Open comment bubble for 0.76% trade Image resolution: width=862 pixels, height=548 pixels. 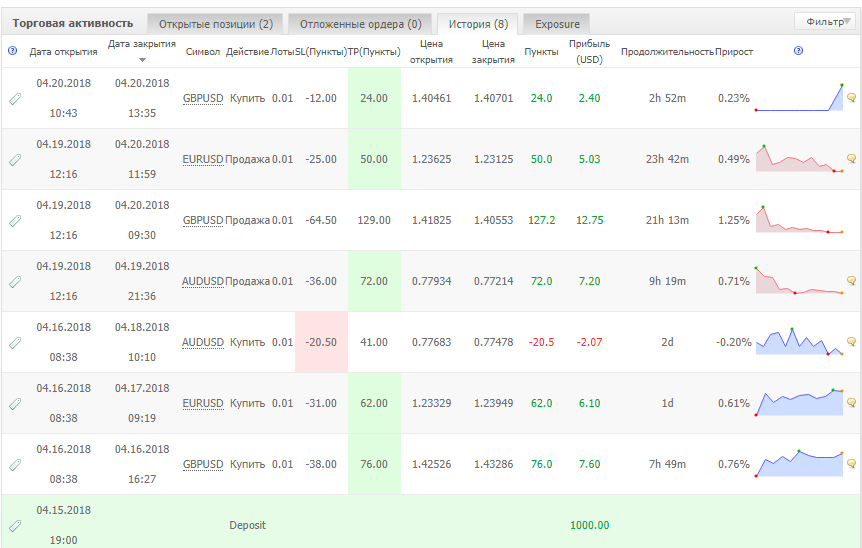[x=852, y=464]
